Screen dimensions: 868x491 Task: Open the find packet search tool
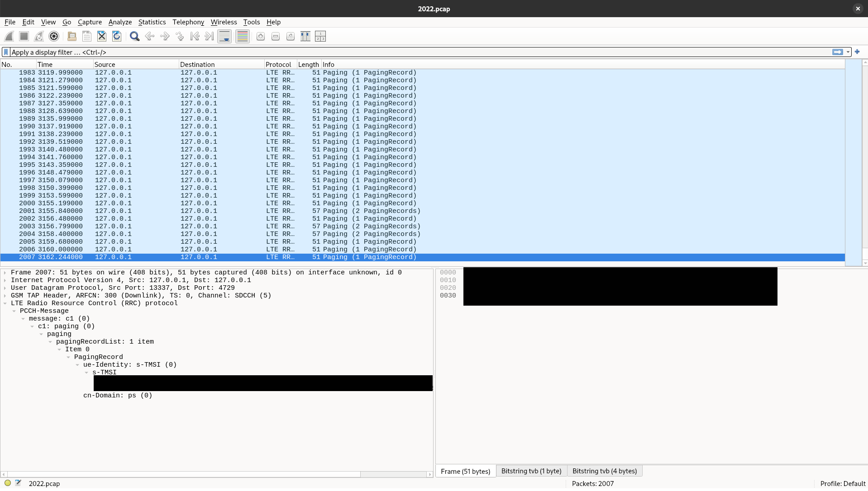(x=134, y=36)
